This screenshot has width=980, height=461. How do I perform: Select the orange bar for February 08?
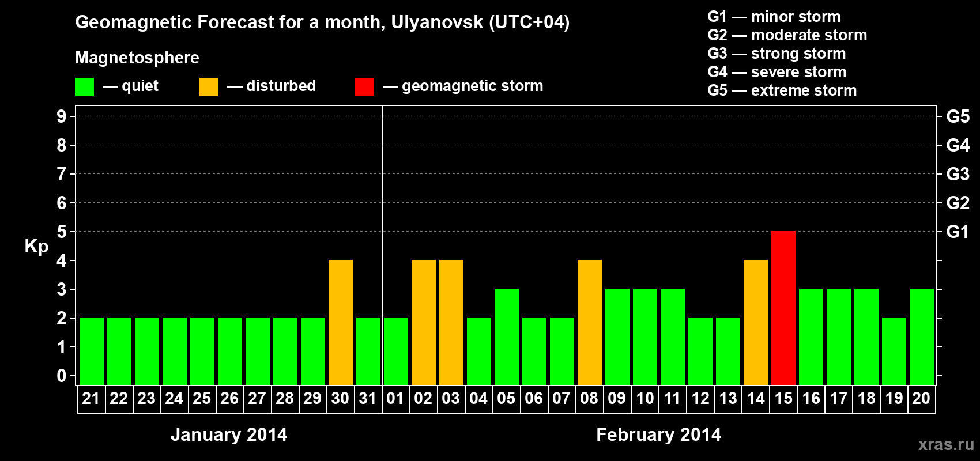click(x=590, y=323)
